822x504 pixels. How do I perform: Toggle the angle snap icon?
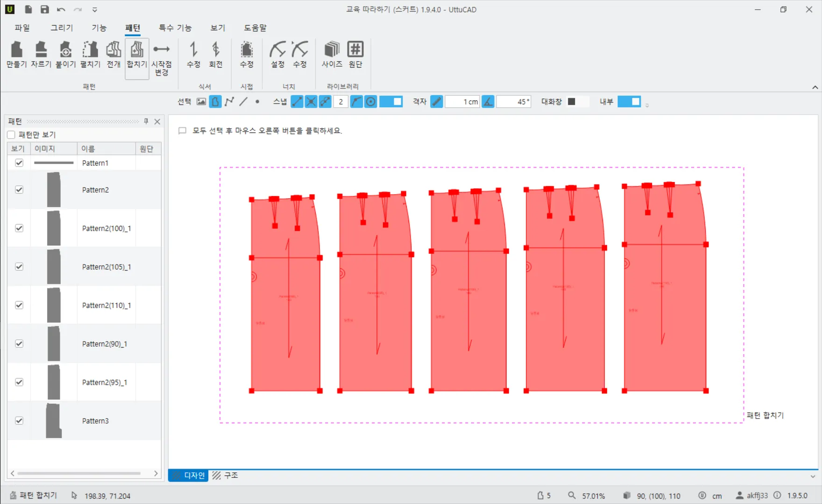pos(488,101)
